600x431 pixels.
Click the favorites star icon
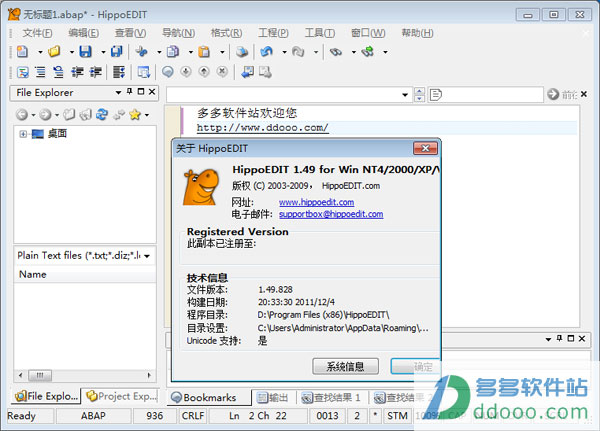click(135, 114)
